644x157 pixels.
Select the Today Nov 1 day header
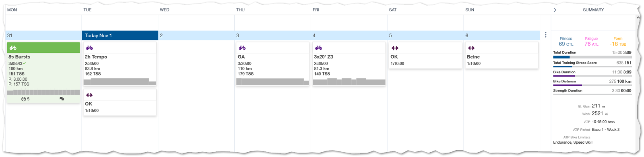120,36
